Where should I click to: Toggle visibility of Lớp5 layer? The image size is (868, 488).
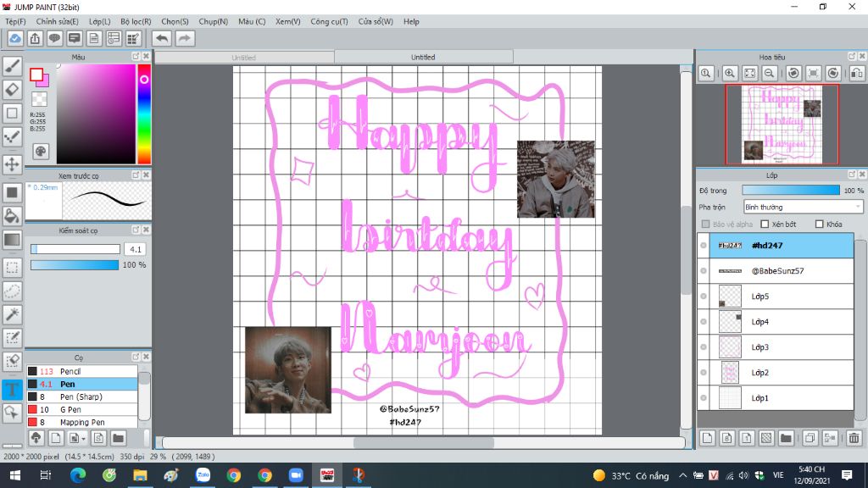[704, 296]
